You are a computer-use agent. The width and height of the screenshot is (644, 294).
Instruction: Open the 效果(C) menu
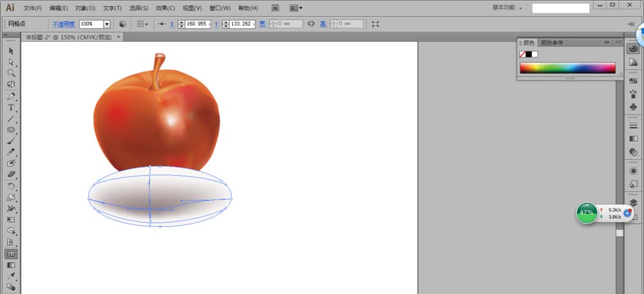point(165,8)
